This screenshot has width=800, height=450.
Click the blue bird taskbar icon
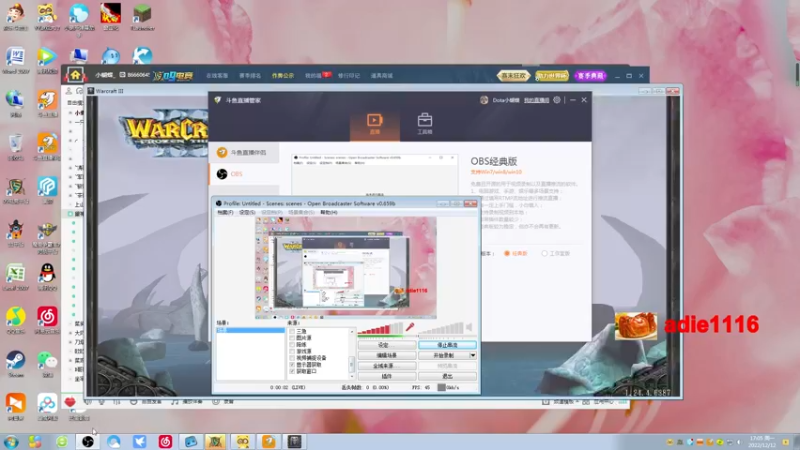[139, 441]
